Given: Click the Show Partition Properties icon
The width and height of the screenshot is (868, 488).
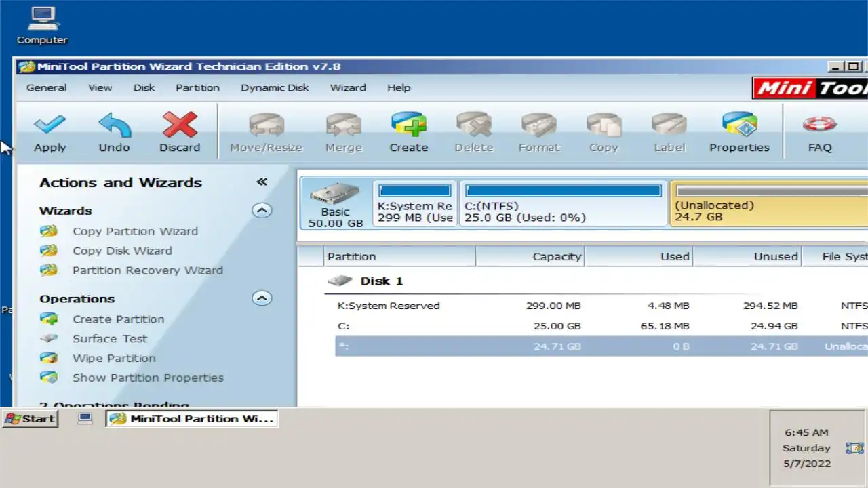Looking at the screenshot, I should pos(48,378).
